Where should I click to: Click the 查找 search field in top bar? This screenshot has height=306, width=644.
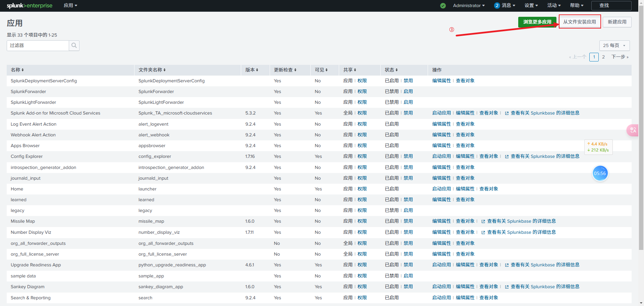click(611, 6)
